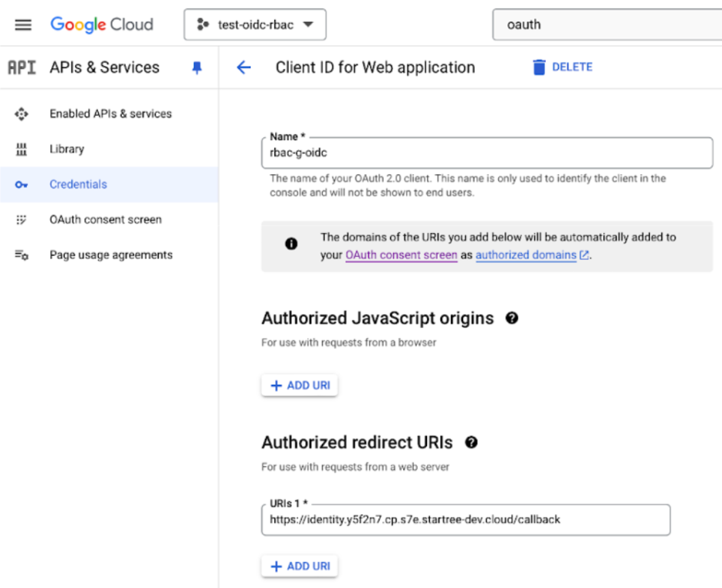Image resolution: width=722 pixels, height=588 pixels.
Task: Click the oauth search field
Action: [x=605, y=24]
